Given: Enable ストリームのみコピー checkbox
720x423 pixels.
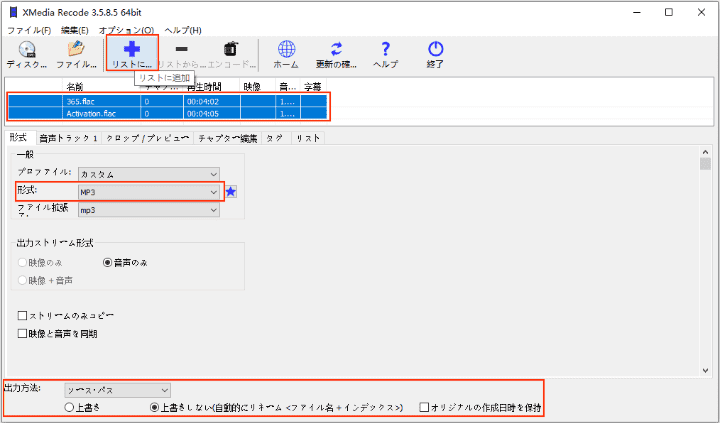Looking at the screenshot, I should [x=22, y=316].
